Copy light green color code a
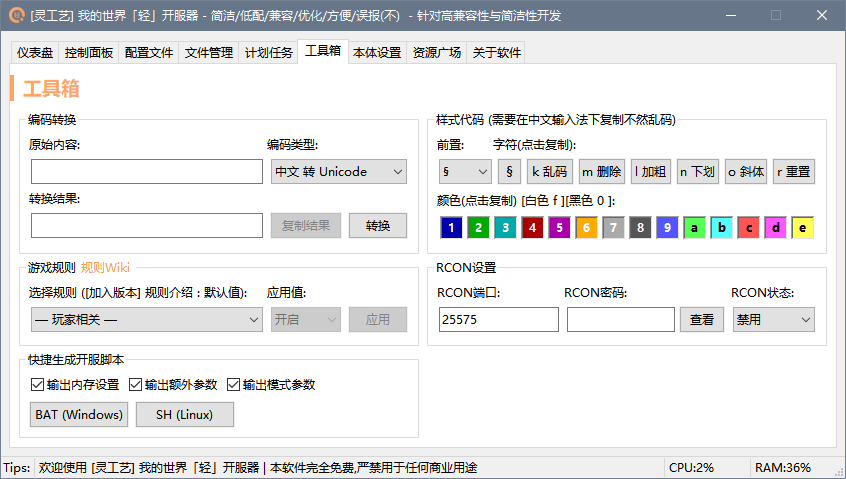The image size is (846, 479). [x=694, y=228]
